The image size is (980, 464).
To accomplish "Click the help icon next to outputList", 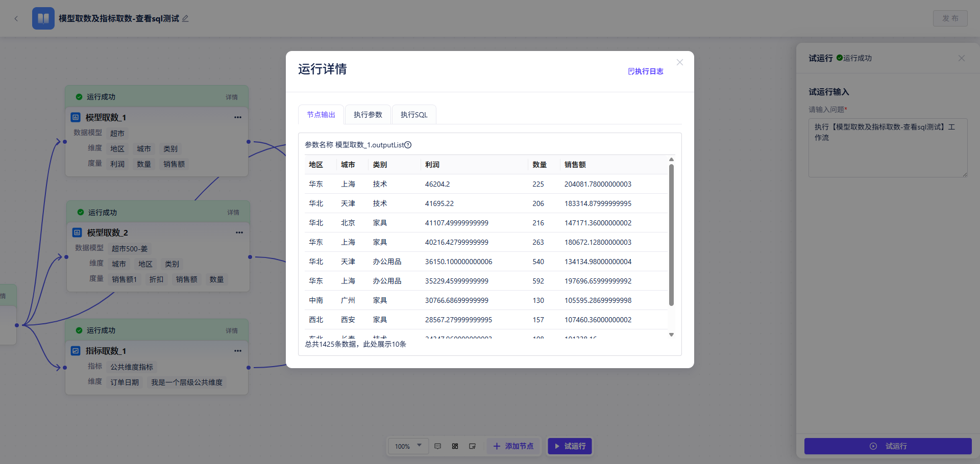I will point(408,145).
